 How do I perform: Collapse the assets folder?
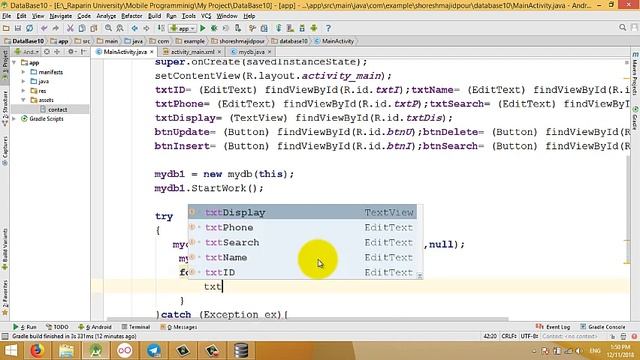[23, 100]
